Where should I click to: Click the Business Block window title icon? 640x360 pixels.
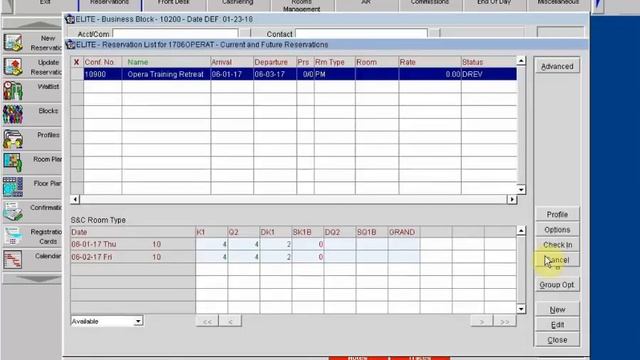pyautogui.click(x=70, y=19)
